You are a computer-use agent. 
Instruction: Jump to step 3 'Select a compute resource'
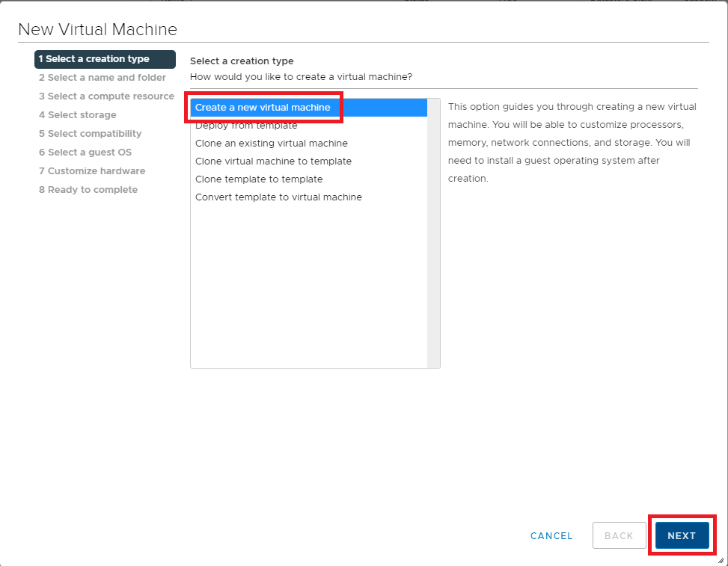pos(106,96)
